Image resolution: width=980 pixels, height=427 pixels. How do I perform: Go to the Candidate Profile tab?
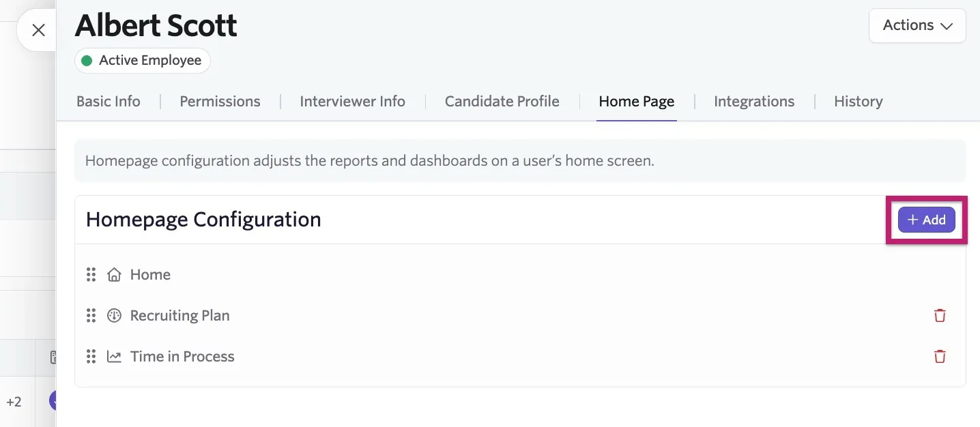click(x=502, y=102)
